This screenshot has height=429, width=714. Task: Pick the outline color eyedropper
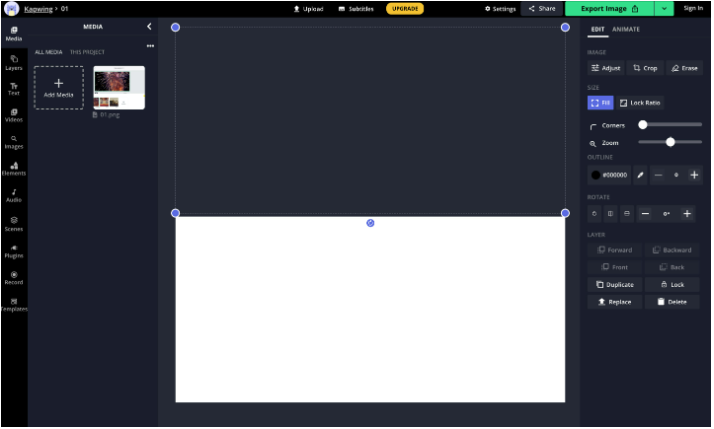pyautogui.click(x=640, y=175)
